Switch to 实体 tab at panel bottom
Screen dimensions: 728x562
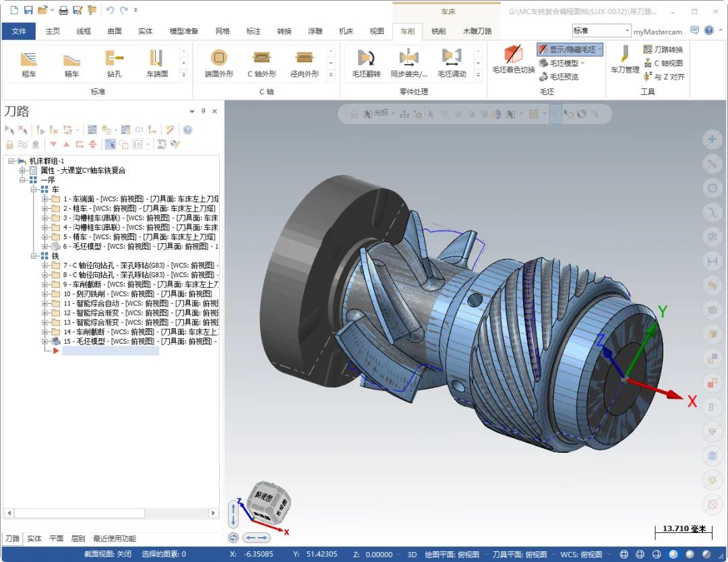(x=34, y=538)
